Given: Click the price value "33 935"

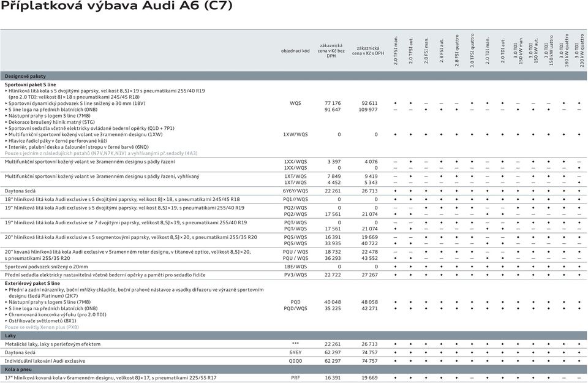Looking at the screenshot, I should pos(333,243).
